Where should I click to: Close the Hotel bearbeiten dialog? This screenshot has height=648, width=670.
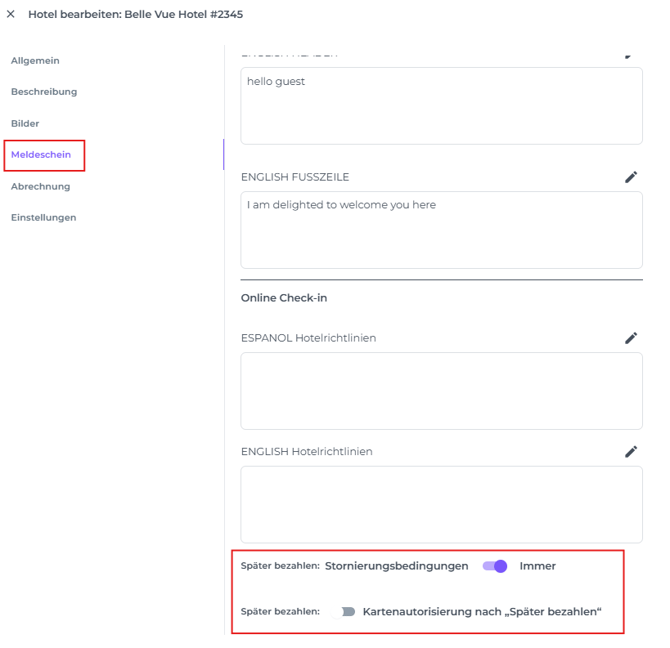(x=11, y=15)
